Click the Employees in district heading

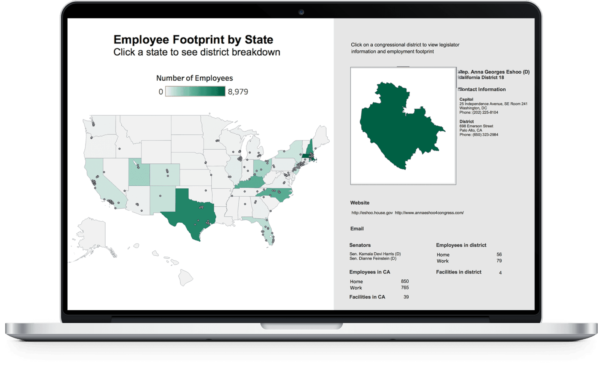(x=461, y=245)
